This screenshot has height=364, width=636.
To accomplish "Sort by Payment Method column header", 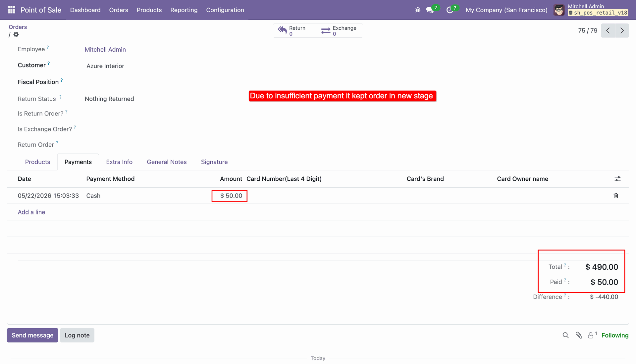I will click(110, 179).
